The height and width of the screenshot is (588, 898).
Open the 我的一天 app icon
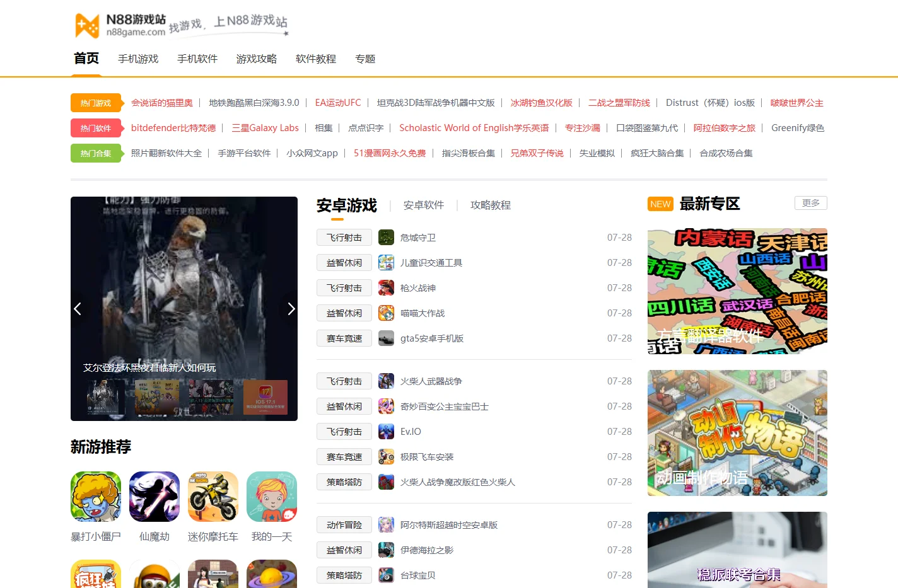(272, 497)
